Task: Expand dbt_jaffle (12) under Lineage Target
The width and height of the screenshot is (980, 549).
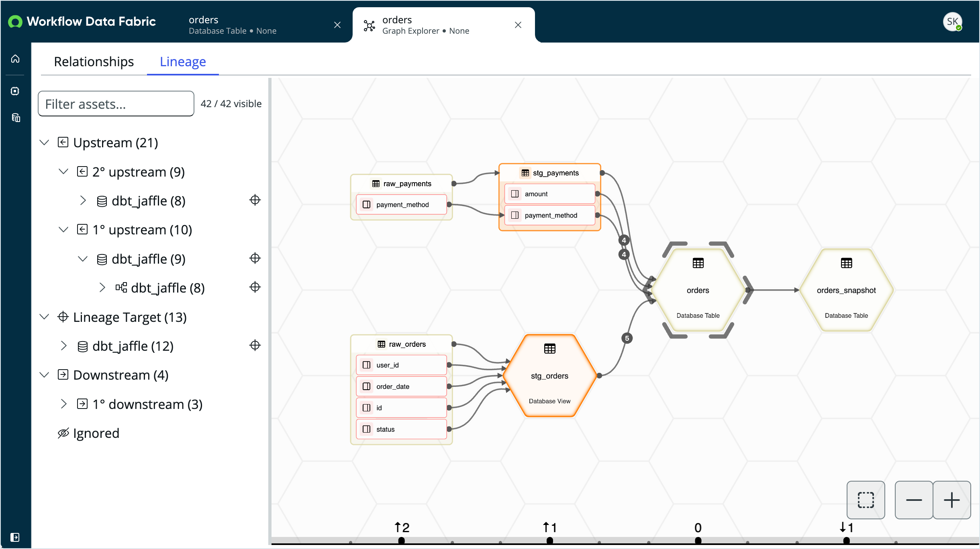Action: tap(63, 346)
